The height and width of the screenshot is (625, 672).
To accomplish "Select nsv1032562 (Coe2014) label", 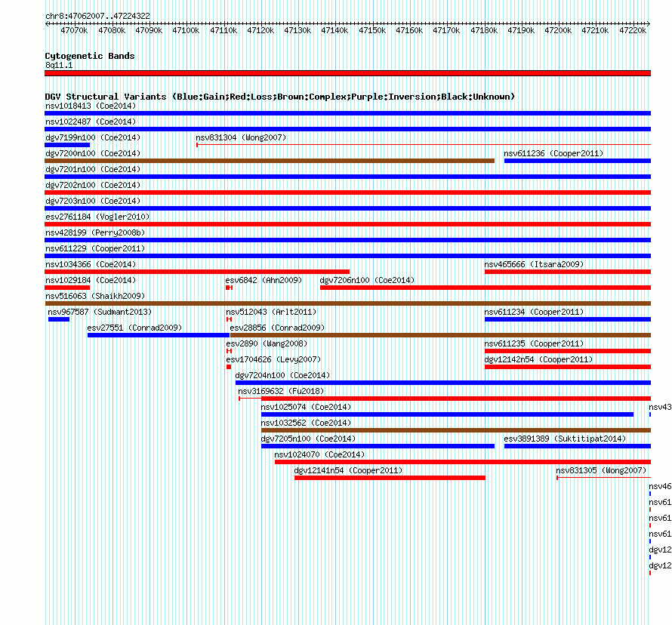I will 306,423.
